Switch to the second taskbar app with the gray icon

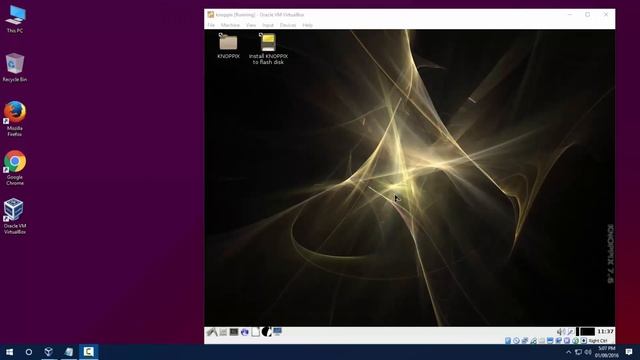(69, 352)
